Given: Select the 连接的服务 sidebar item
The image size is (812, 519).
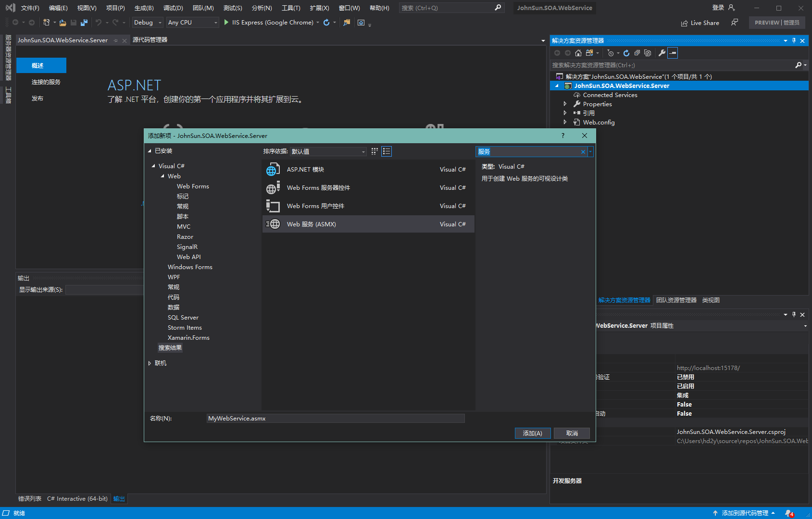Looking at the screenshot, I should (x=46, y=82).
